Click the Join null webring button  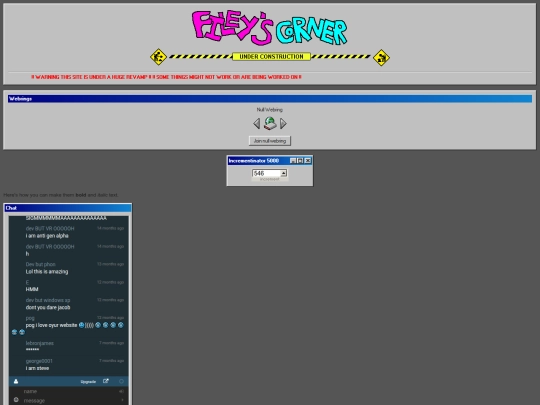coord(270,141)
